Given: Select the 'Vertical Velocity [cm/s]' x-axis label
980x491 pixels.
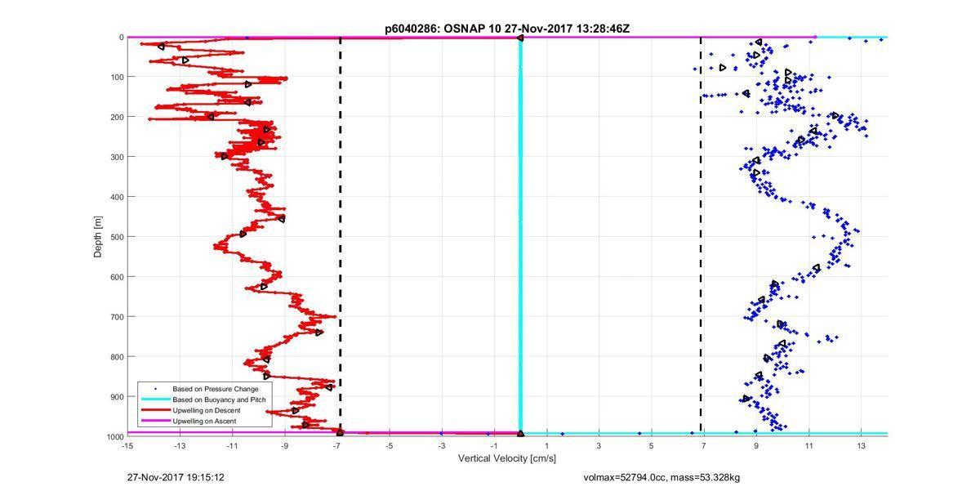Looking at the screenshot, I should (507, 458).
